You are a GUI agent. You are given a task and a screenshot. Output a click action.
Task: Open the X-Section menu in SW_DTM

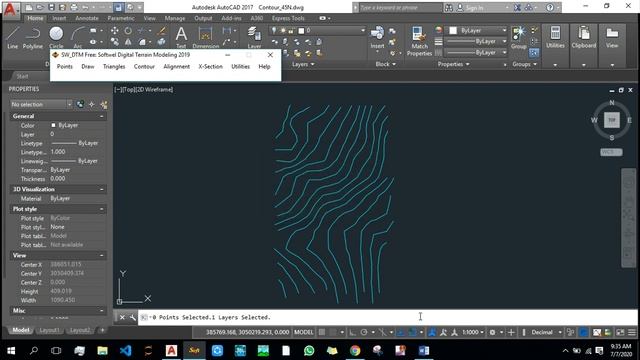210,67
